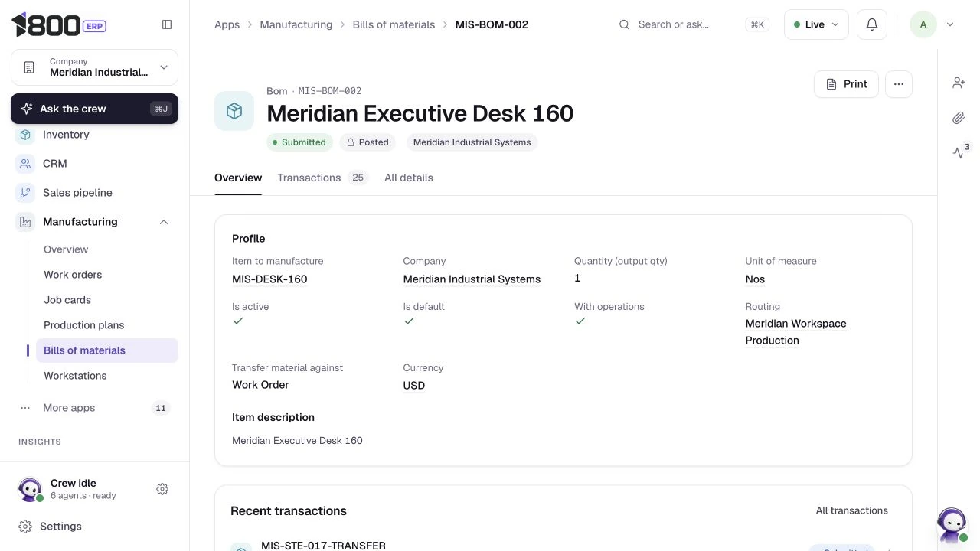
Task: Collapse the sidebar panel icon
Action: tap(167, 24)
